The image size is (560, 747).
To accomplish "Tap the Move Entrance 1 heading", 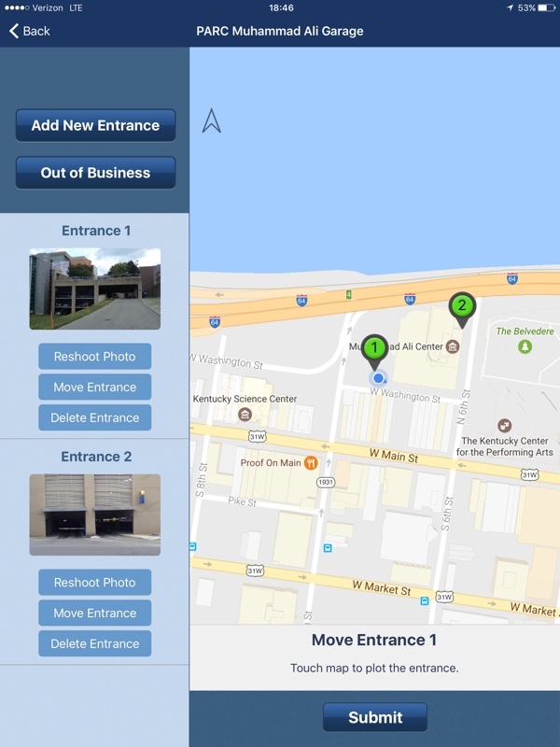I will 374,640.
